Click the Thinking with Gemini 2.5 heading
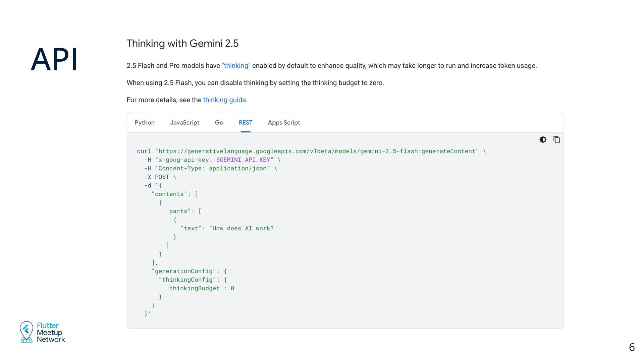 (x=182, y=44)
